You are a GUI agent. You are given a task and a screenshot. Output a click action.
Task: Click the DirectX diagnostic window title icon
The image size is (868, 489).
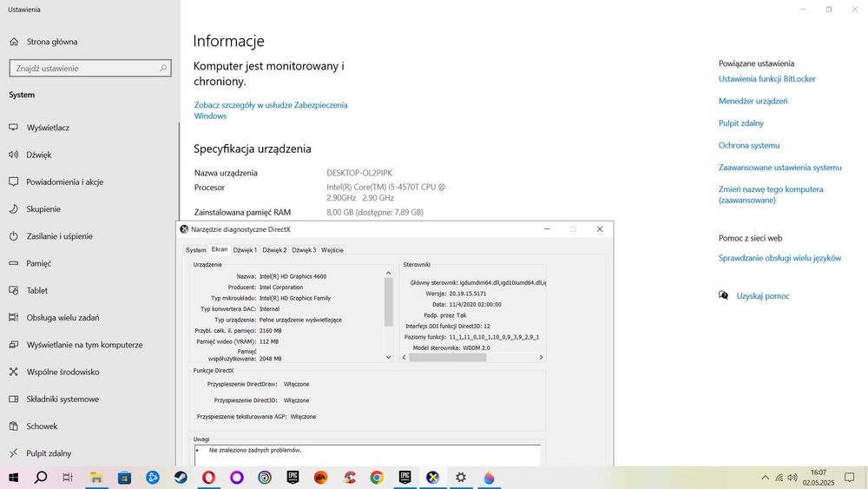pyautogui.click(x=184, y=229)
